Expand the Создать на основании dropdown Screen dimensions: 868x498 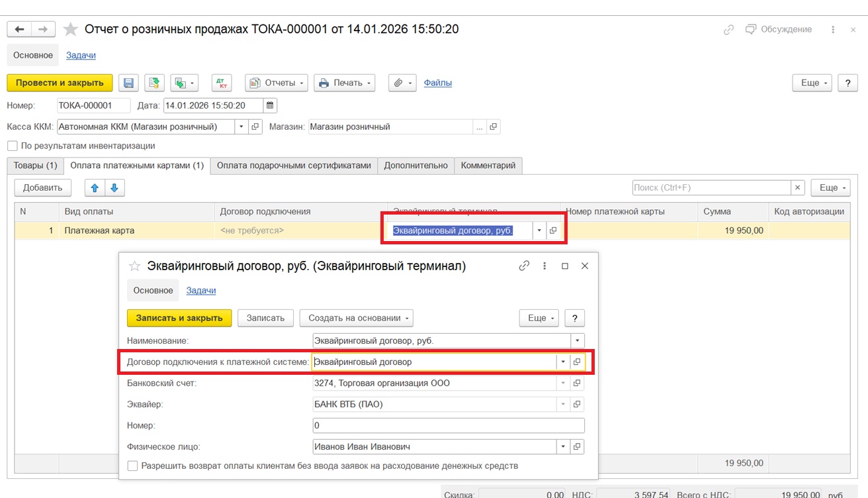(356, 318)
